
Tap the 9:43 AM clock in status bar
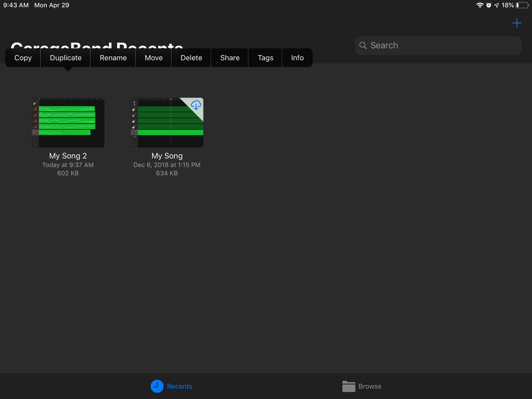pyautogui.click(x=16, y=5)
